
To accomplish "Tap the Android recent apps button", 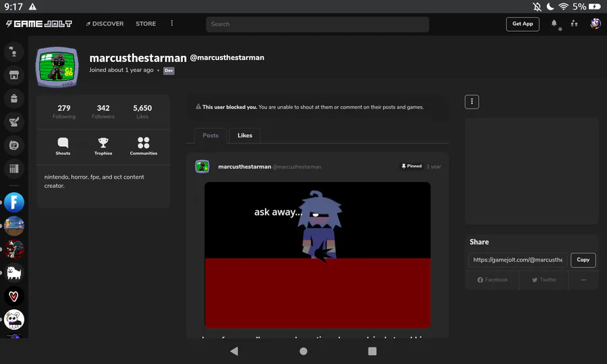I will [x=372, y=351].
